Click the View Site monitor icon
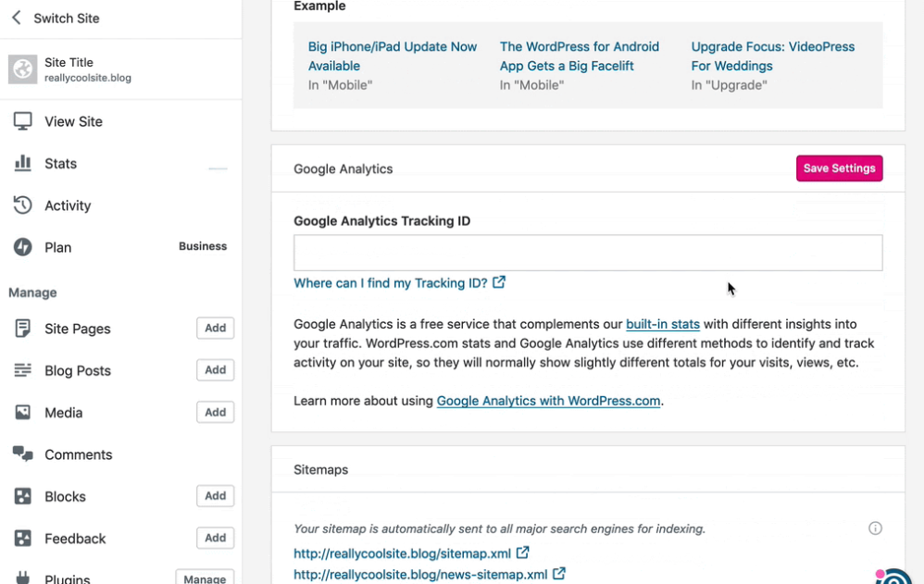The width and height of the screenshot is (924, 584). (x=22, y=121)
